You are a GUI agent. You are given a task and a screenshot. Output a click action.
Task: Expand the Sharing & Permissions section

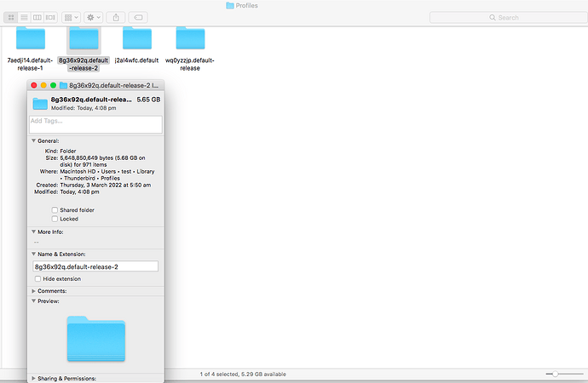[33, 379]
